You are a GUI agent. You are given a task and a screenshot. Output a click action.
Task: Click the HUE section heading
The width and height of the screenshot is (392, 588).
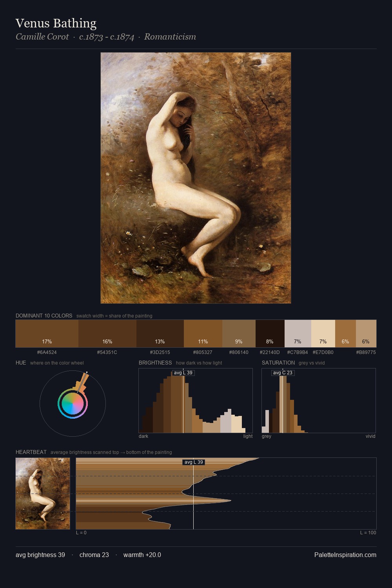pos(21,363)
